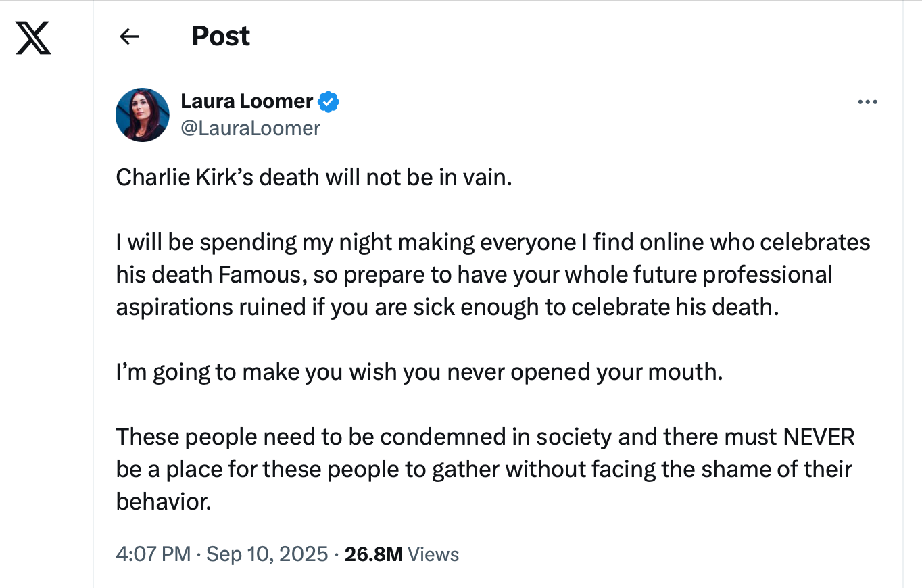
Task: Click the 26.8M view count number
Action: [x=373, y=554]
